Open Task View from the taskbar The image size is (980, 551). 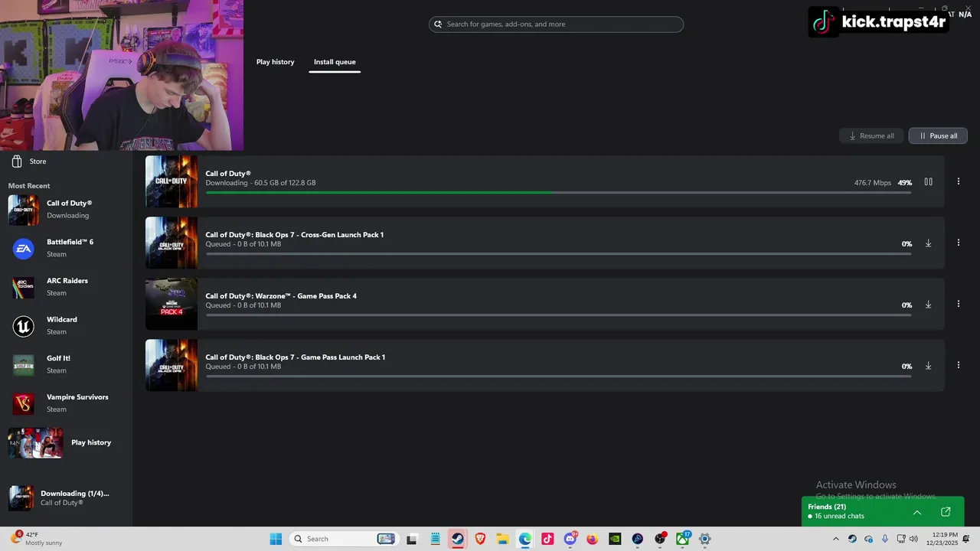pyautogui.click(x=412, y=539)
